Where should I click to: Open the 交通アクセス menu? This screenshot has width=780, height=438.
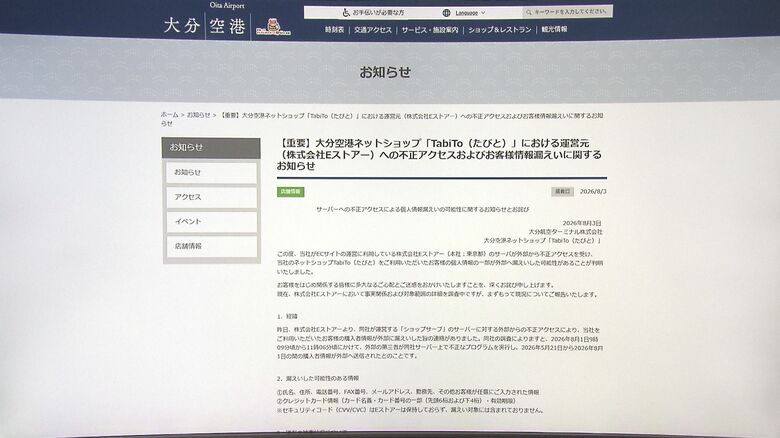[373, 30]
